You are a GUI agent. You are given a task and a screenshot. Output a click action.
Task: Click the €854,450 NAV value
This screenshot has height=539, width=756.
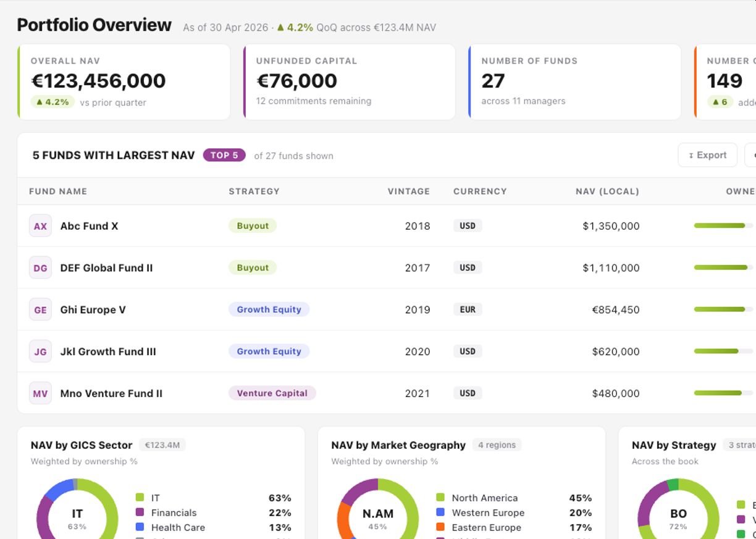616,310
